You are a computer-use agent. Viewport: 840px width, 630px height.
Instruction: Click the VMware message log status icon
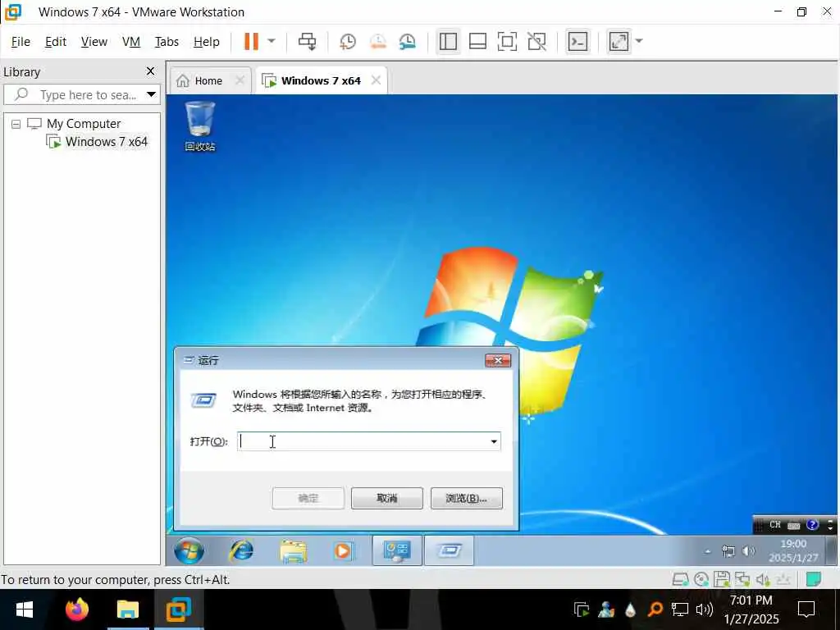(813, 579)
